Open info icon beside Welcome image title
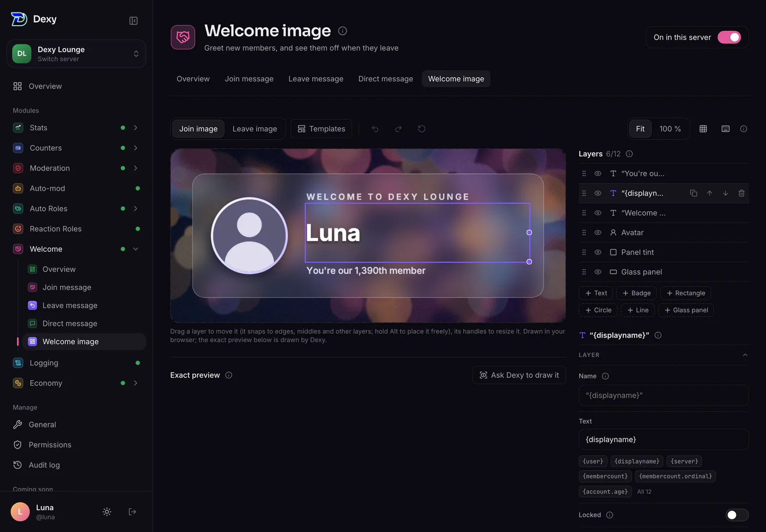The height and width of the screenshot is (532, 766). [x=343, y=31]
